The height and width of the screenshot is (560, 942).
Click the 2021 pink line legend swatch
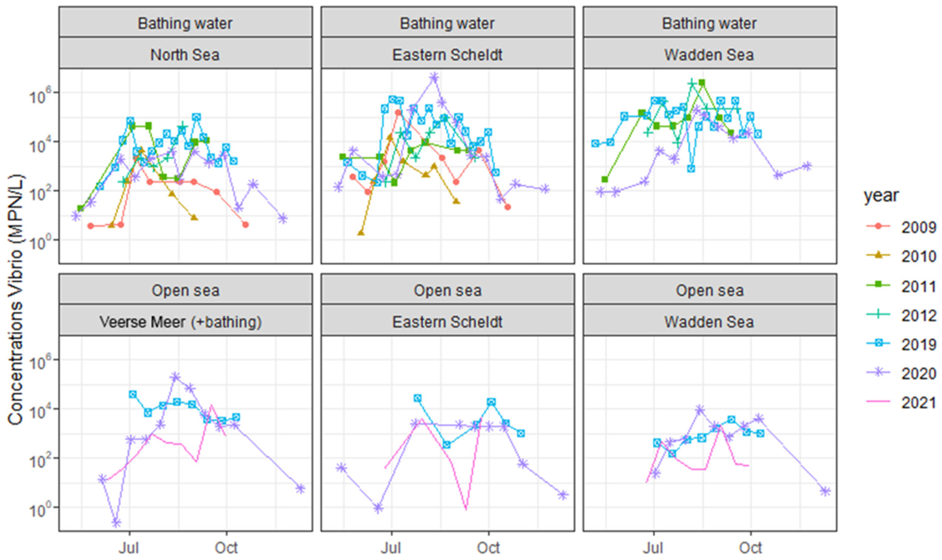877,402
